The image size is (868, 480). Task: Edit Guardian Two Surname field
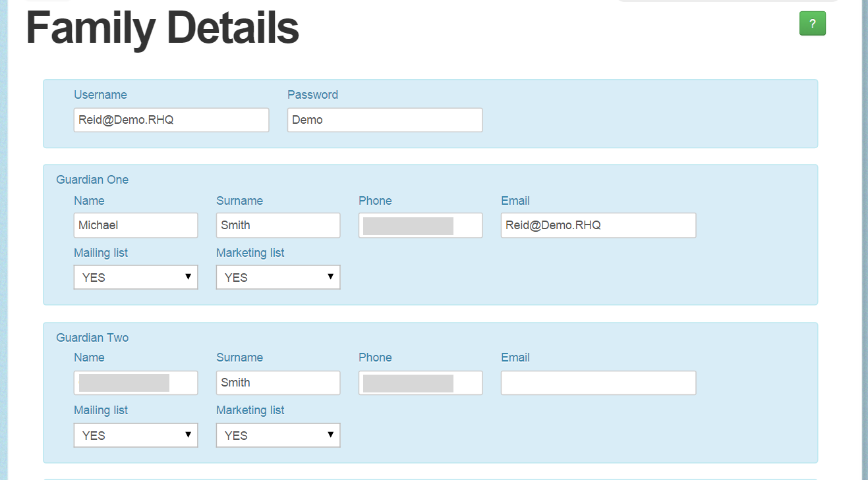tap(278, 383)
